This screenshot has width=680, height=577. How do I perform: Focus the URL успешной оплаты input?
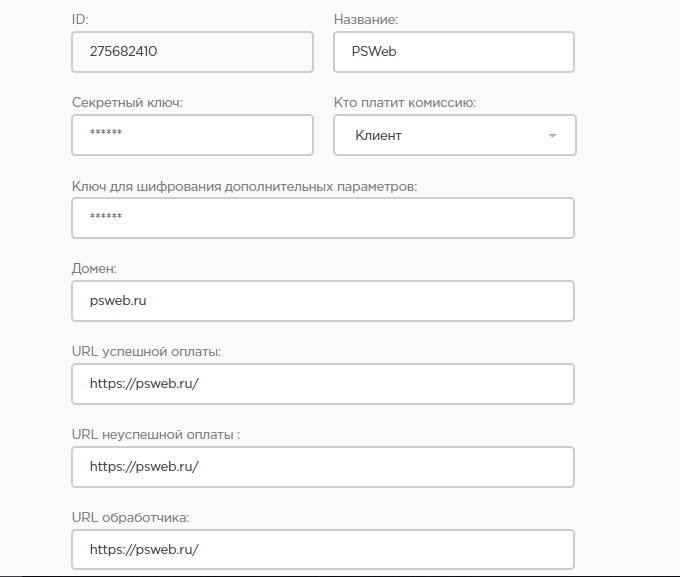(x=322, y=384)
